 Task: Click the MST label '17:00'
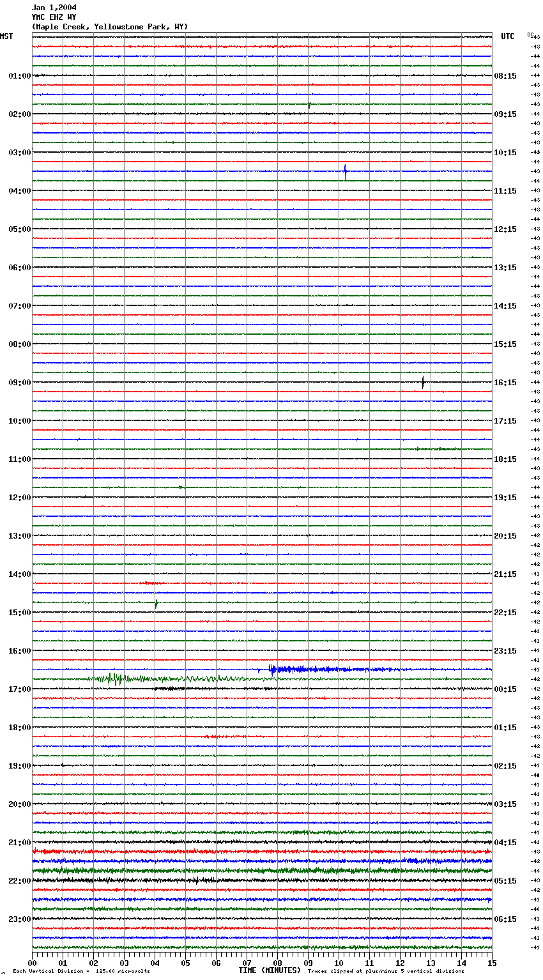tap(20, 689)
